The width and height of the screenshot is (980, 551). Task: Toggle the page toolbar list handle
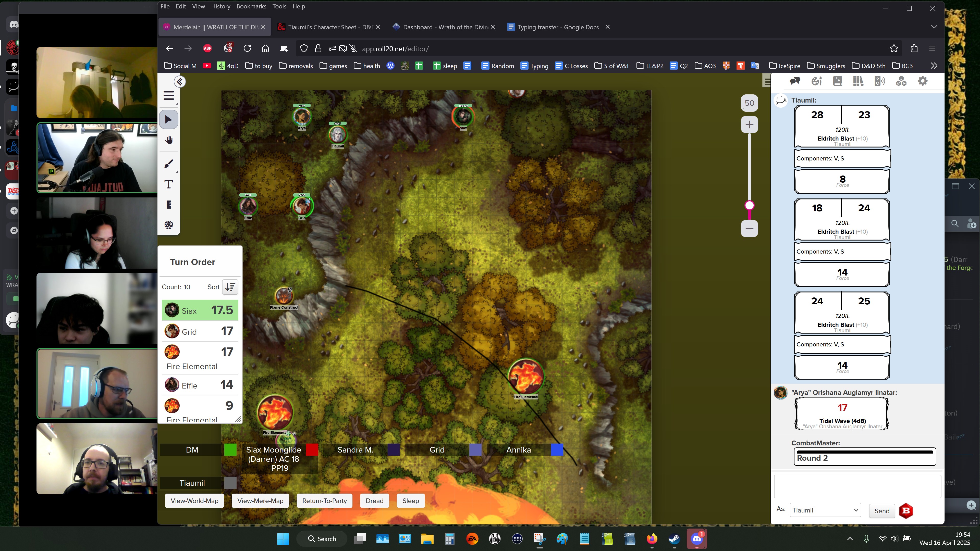click(767, 81)
